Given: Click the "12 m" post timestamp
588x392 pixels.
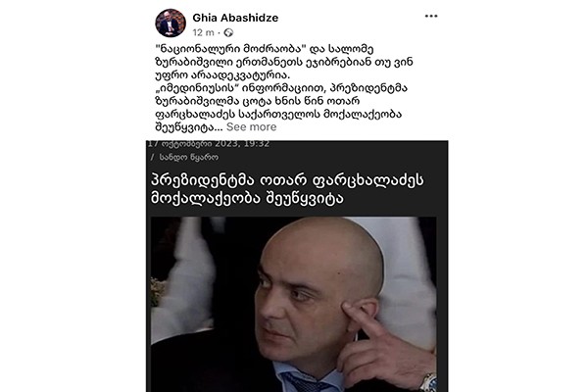Looking at the screenshot, I should [203, 32].
